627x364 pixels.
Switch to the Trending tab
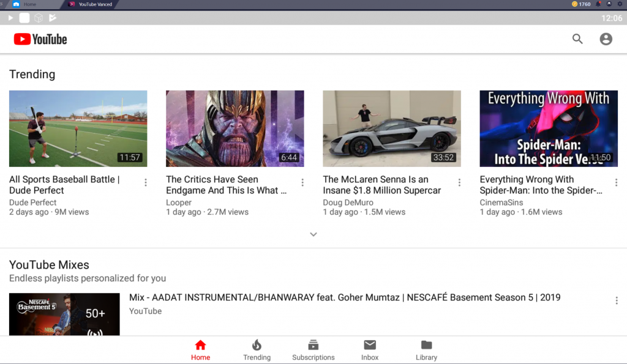pos(257,350)
